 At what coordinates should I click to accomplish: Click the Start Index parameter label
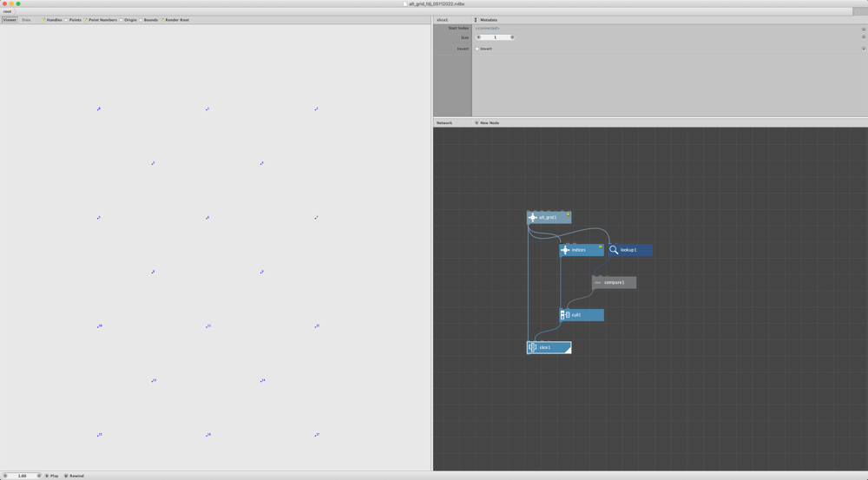pos(458,29)
